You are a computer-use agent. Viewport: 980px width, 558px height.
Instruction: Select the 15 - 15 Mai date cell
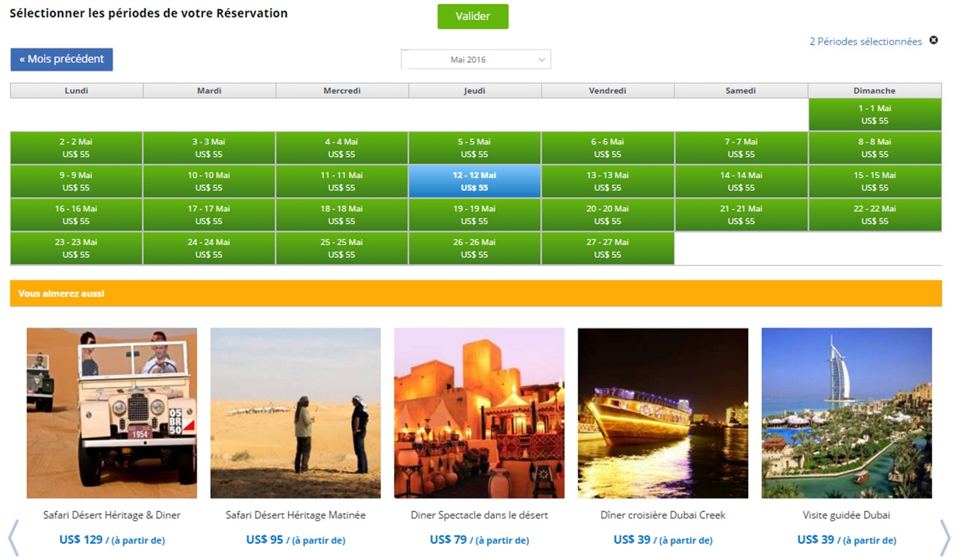point(875,181)
